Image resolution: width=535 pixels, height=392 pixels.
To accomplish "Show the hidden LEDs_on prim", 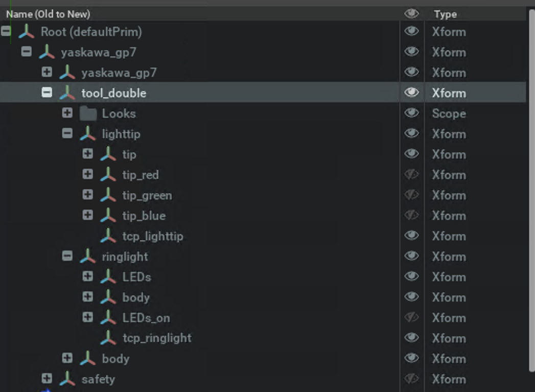I will [411, 318].
